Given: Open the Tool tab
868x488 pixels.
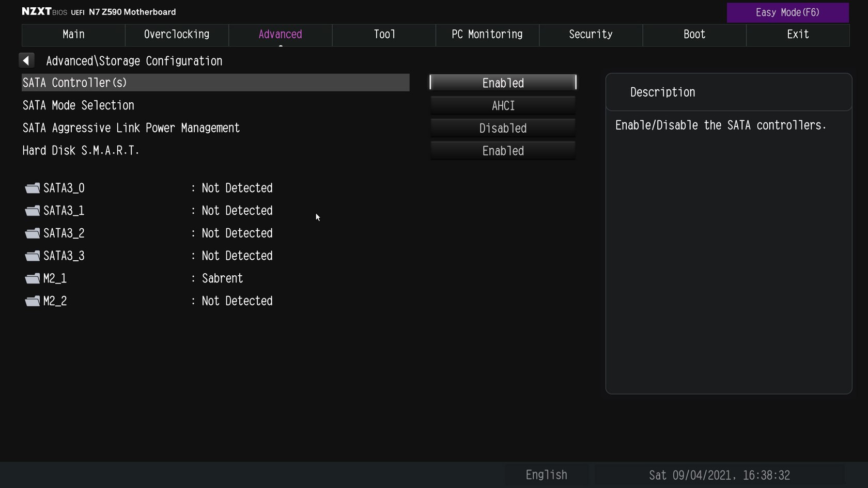Looking at the screenshot, I should point(384,35).
